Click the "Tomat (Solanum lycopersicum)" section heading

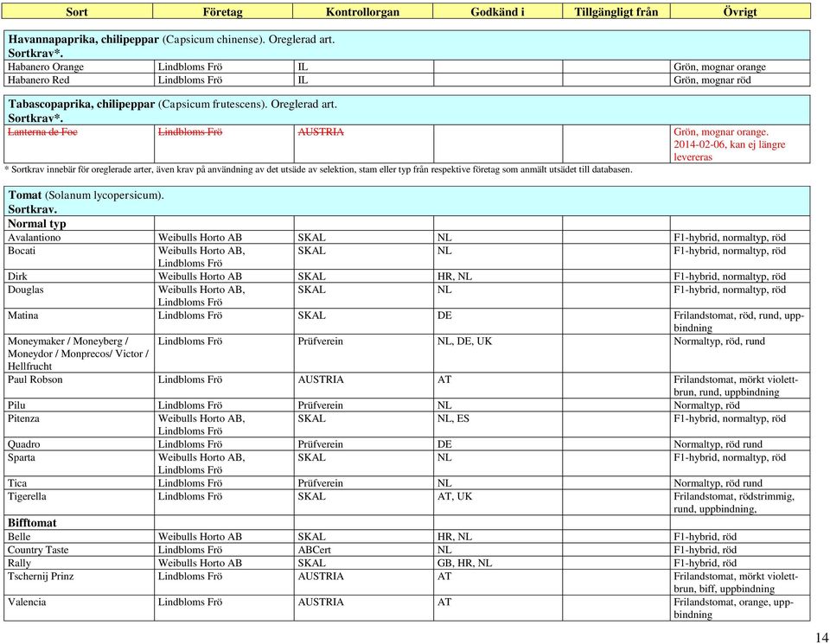coord(86,194)
